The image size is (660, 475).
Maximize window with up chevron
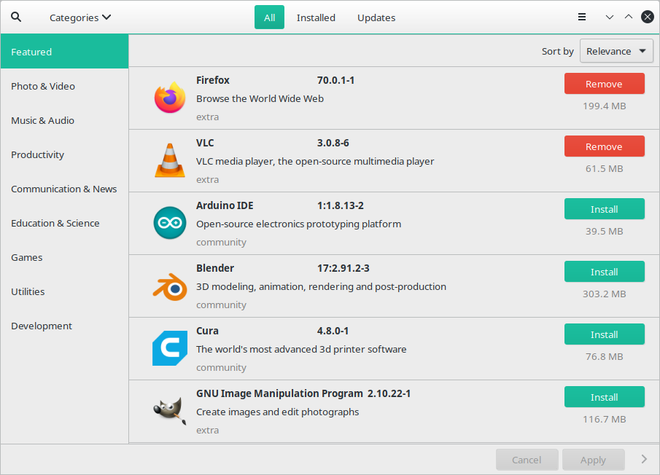pyautogui.click(x=628, y=17)
